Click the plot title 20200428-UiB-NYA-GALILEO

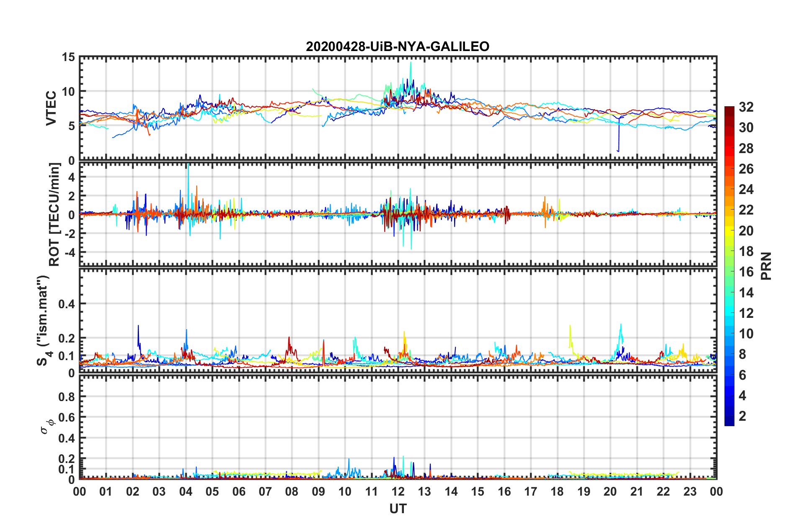pos(398,46)
